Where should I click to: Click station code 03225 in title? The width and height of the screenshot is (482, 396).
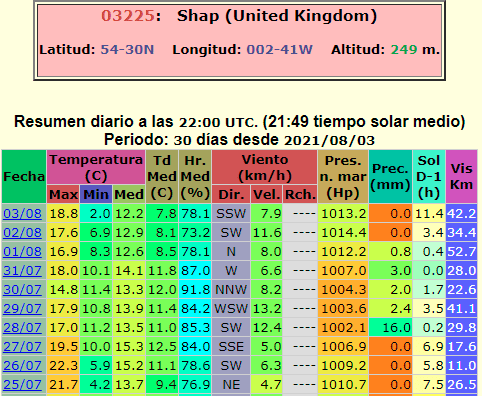[128, 16]
